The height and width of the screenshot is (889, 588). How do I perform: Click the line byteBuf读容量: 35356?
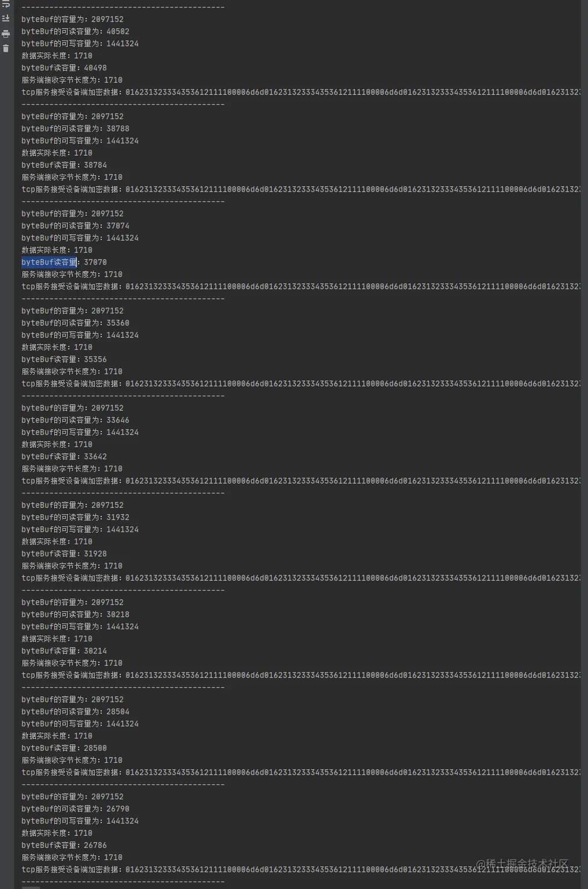pos(64,359)
